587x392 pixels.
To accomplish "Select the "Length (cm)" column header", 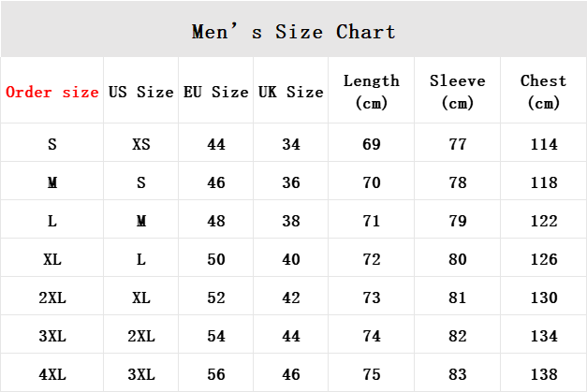I will pyautogui.click(x=372, y=92).
